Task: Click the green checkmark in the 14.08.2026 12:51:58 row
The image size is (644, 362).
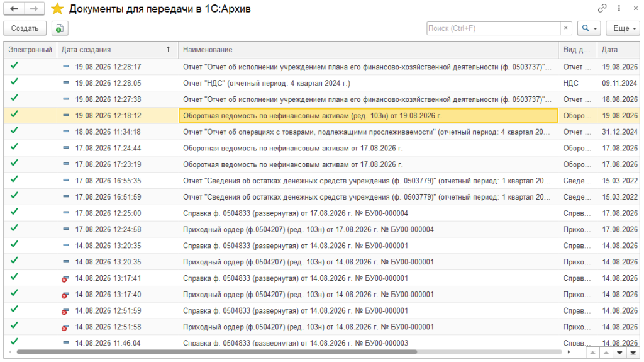Action: click(x=14, y=325)
